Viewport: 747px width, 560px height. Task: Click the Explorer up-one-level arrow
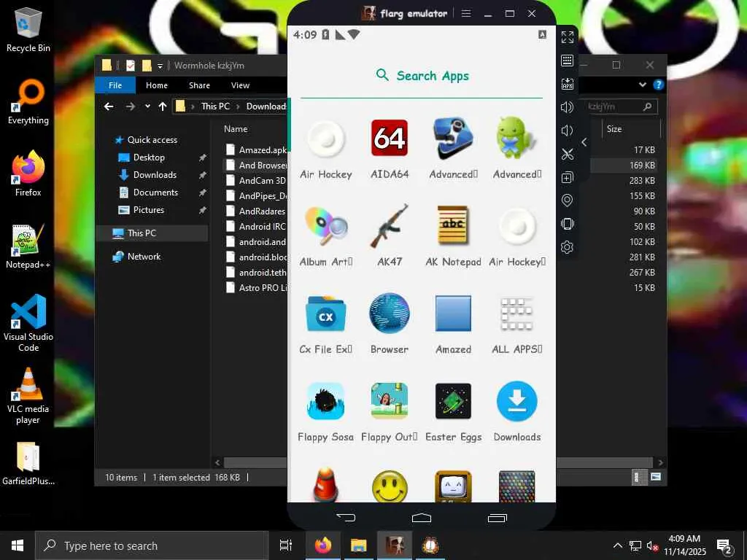pyautogui.click(x=163, y=106)
